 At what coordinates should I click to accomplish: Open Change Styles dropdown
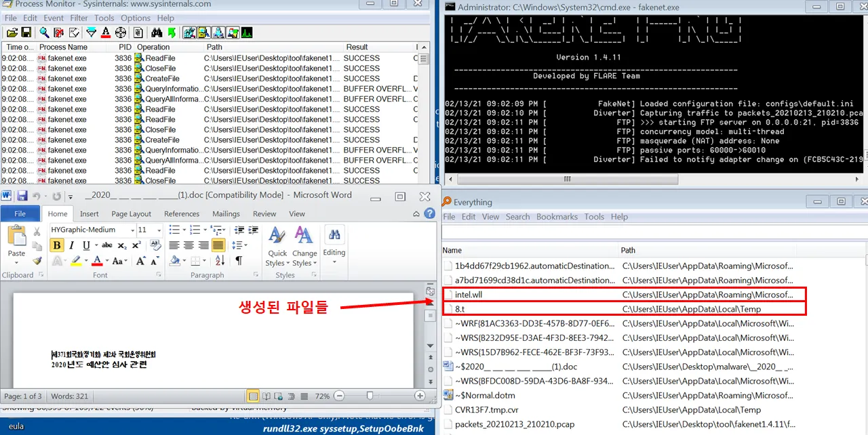pos(304,247)
